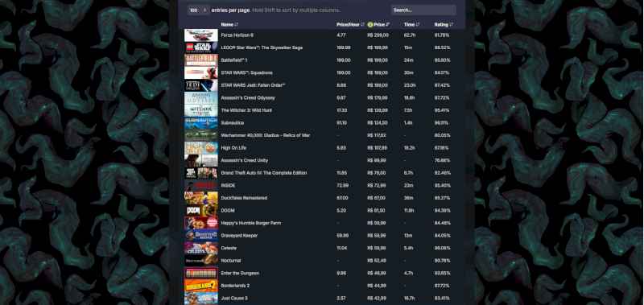Click the Enter the Gungeon name
644x305 pixels.
(x=240, y=273)
